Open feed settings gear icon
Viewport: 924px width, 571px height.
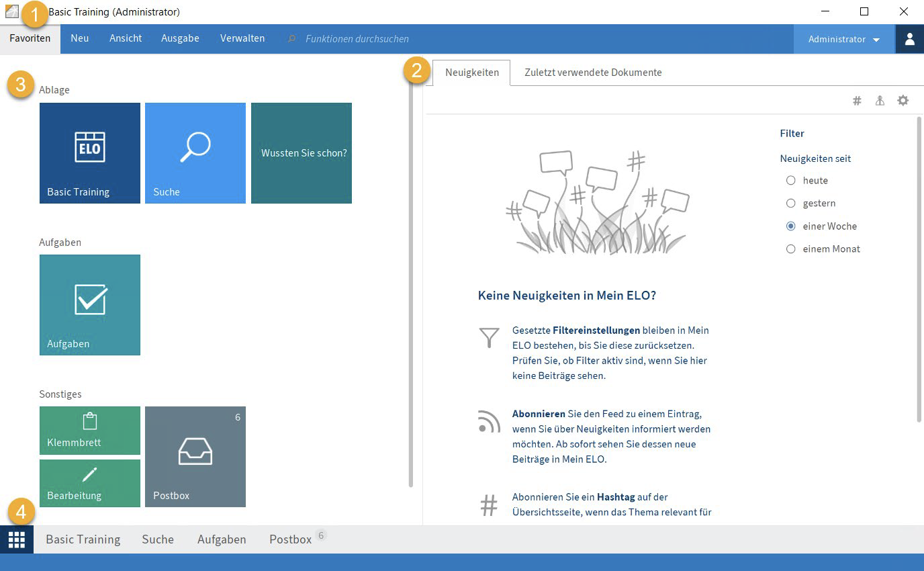[903, 101]
